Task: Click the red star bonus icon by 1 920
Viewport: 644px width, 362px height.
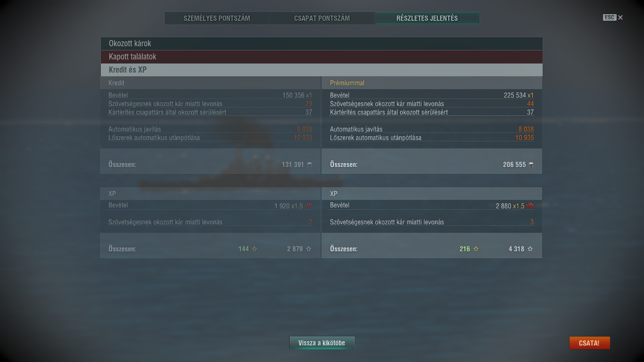Action: tap(309, 206)
